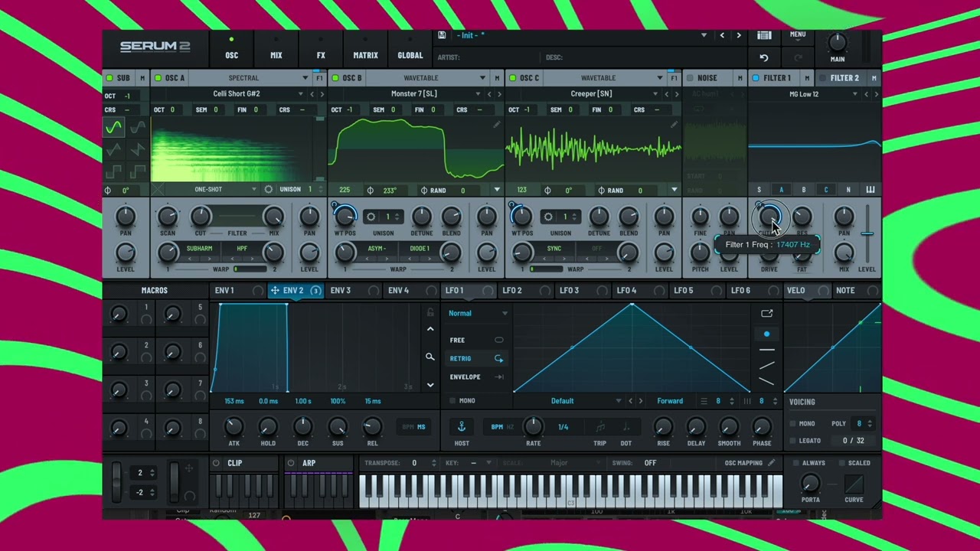
Task: Select the RETRIG LFO trigger mode
Action: pyautogui.click(x=476, y=358)
